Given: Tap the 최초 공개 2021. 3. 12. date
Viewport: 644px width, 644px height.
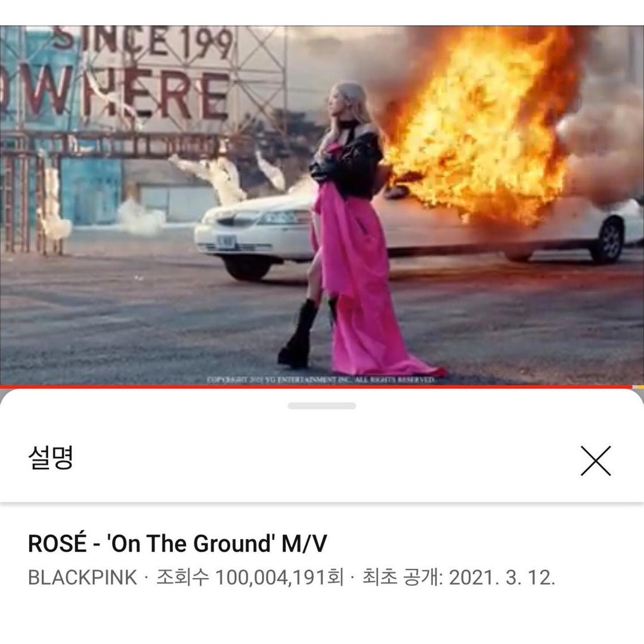Looking at the screenshot, I should (x=459, y=577).
